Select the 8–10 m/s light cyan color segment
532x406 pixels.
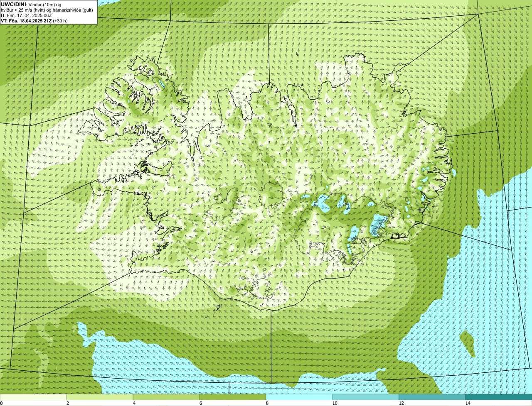299,397
